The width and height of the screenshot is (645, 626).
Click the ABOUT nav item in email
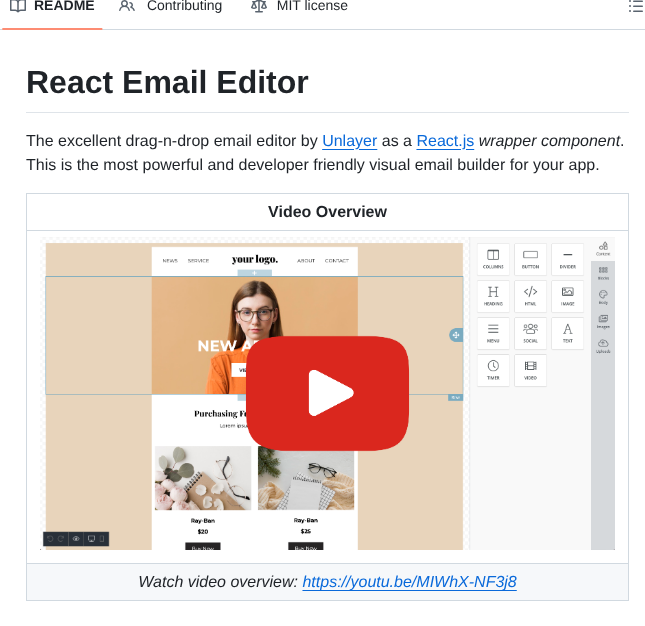point(306,261)
